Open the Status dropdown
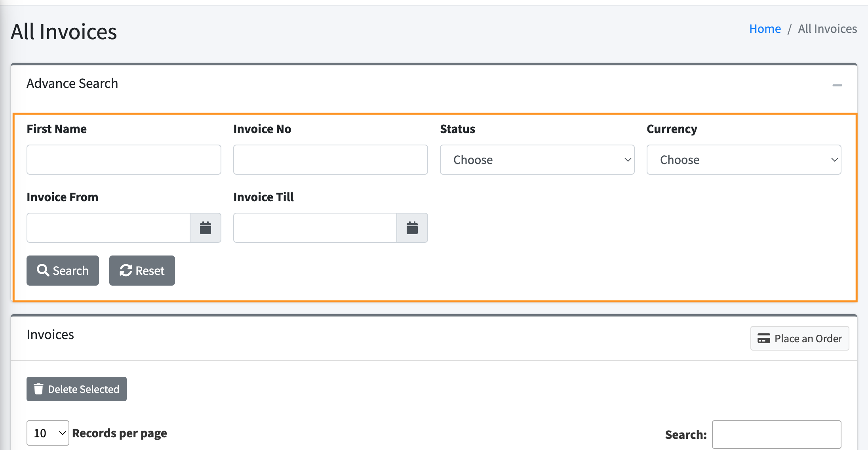The height and width of the screenshot is (450, 868). (x=537, y=160)
